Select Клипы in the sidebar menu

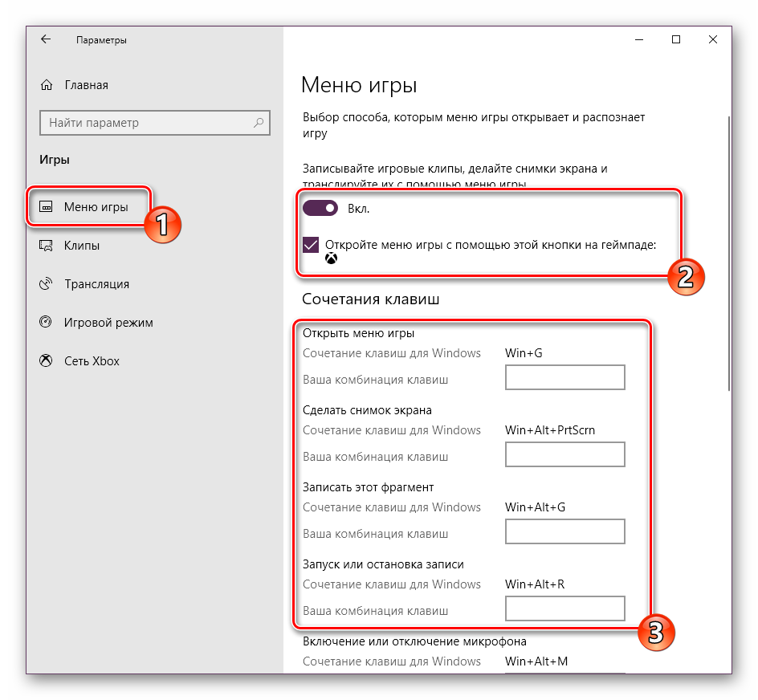click(82, 246)
